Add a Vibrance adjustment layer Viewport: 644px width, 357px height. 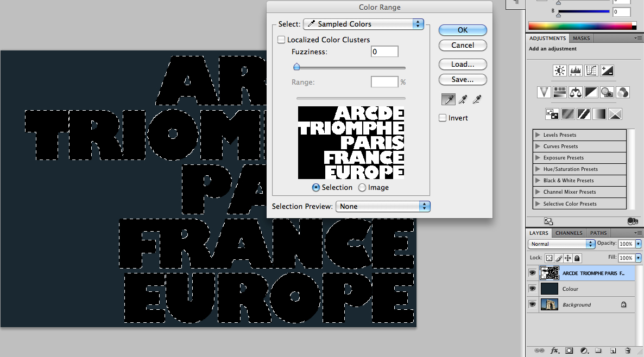click(x=544, y=92)
